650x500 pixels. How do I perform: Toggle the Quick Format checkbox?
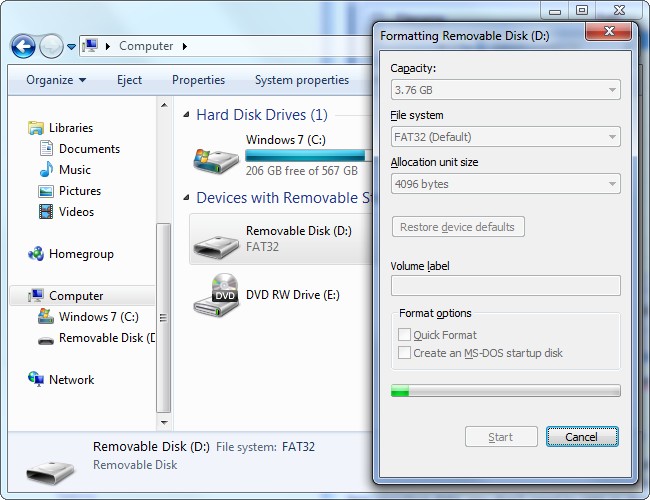[x=404, y=335]
